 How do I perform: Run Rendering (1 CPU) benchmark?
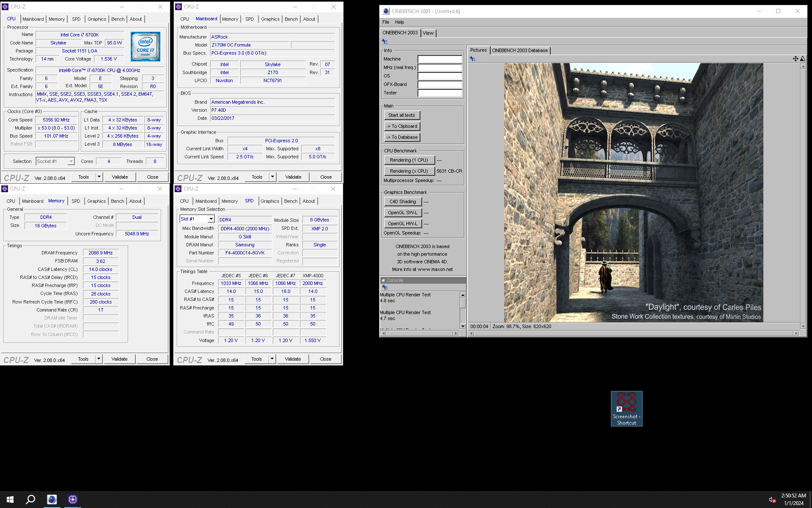tap(409, 160)
